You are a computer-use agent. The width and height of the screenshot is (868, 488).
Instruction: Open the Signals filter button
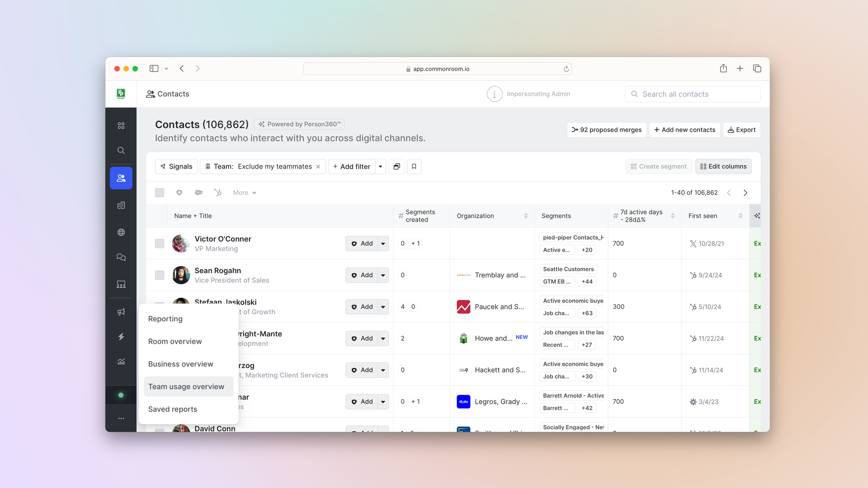point(176,166)
